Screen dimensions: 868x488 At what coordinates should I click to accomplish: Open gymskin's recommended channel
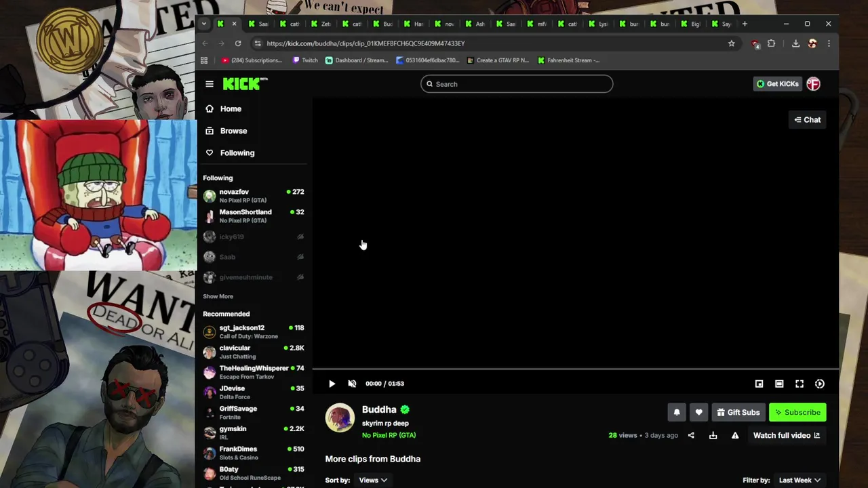pos(254,433)
